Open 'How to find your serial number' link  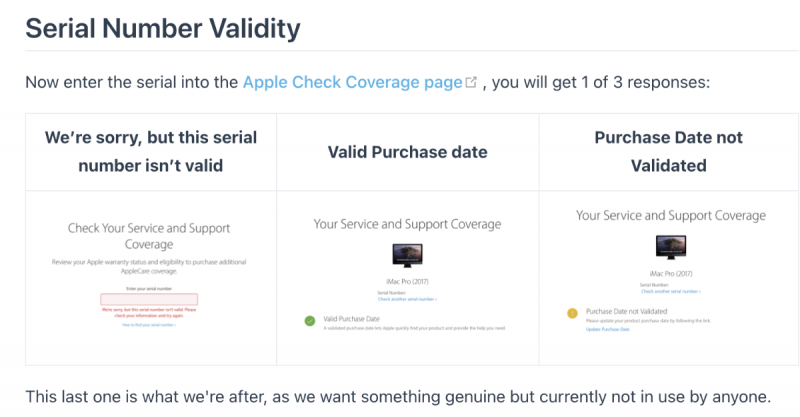pos(149,325)
